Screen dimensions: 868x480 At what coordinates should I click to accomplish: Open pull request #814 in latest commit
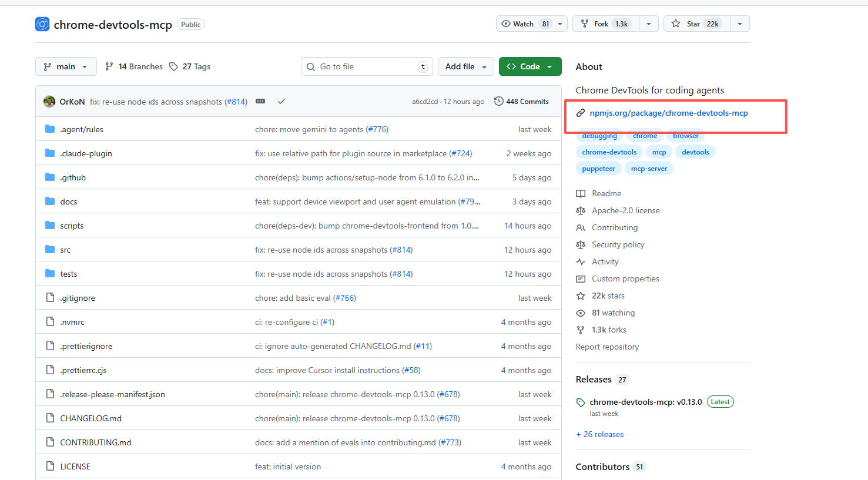click(x=236, y=102)
